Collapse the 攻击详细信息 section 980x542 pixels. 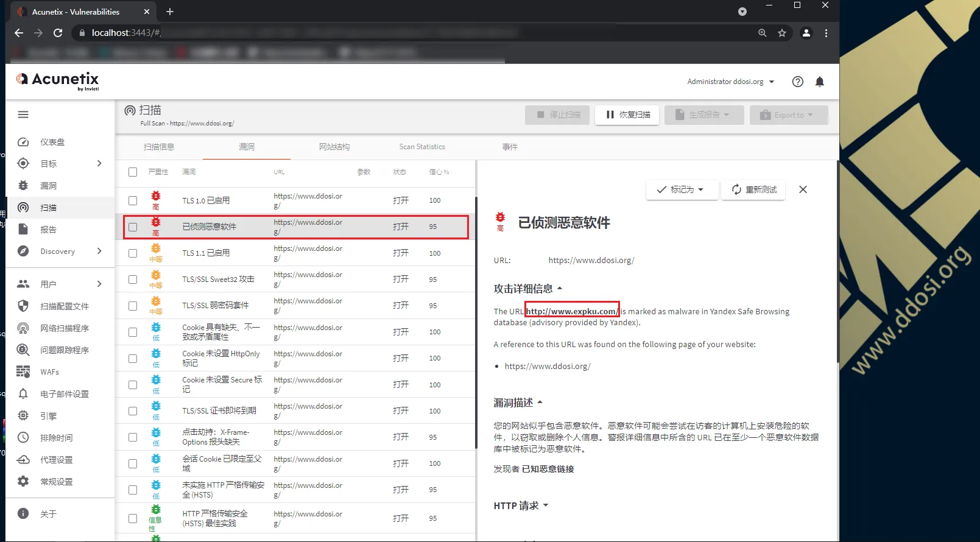527,289
